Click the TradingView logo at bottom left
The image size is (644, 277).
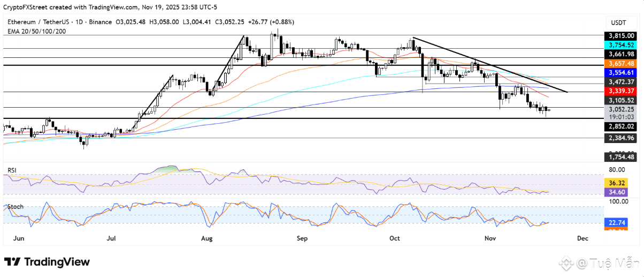coord(47,262)
